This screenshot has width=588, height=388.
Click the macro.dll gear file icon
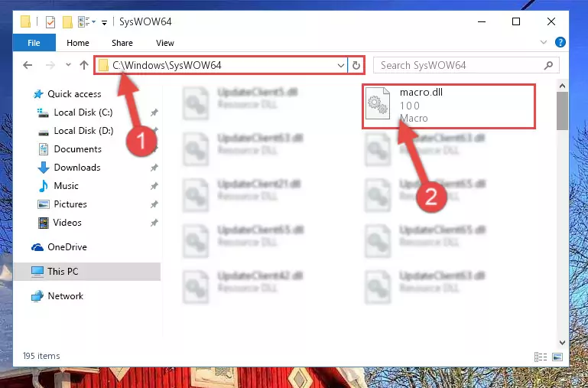click(378, 103)
